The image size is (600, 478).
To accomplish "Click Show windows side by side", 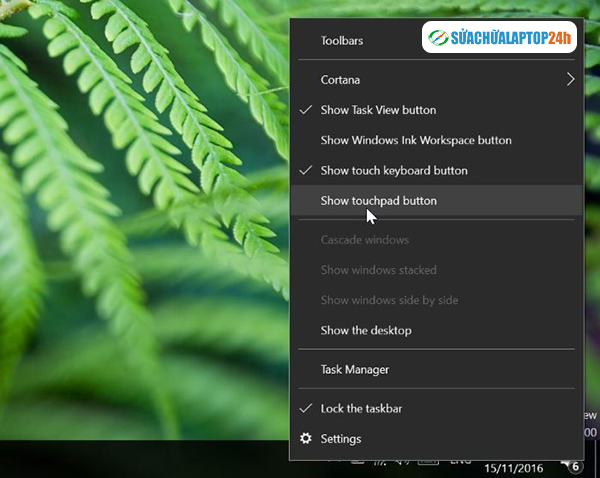I will pos(389,300).
